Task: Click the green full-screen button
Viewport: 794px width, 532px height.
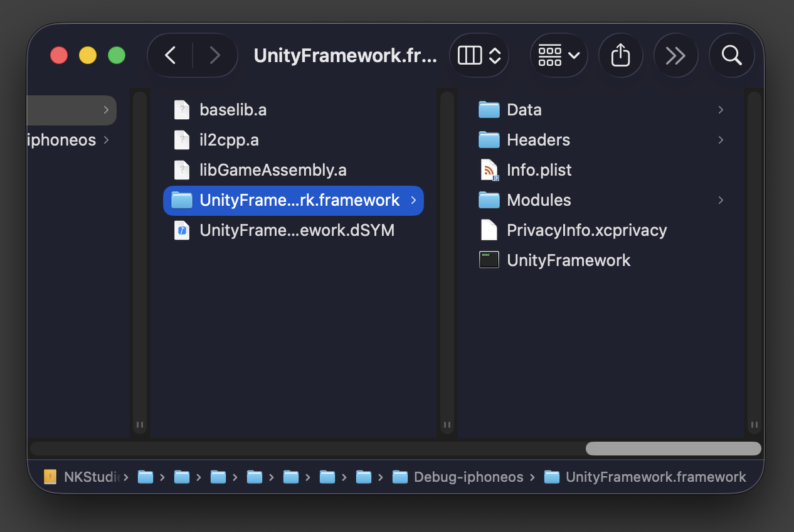Action: (117, 56)
